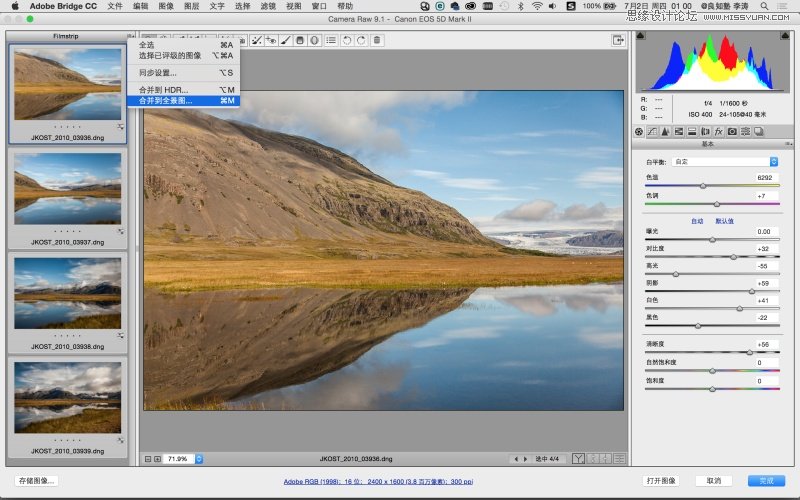Toggle full screen mode

point(618,40)
